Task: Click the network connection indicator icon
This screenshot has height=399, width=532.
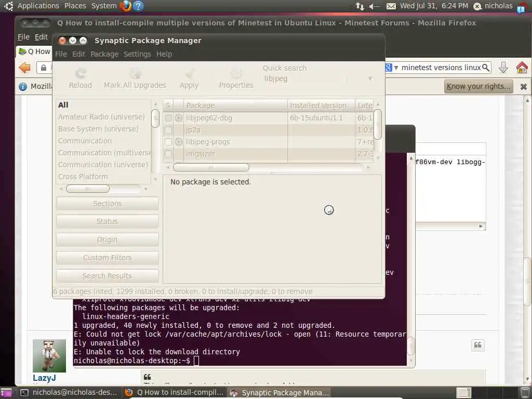Action: pos(360,6)
